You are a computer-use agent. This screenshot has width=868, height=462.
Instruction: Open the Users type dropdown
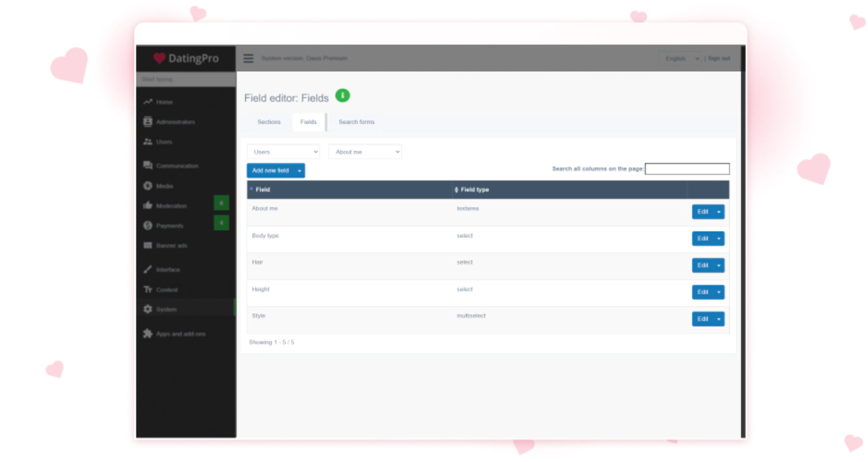coord(283,152)
